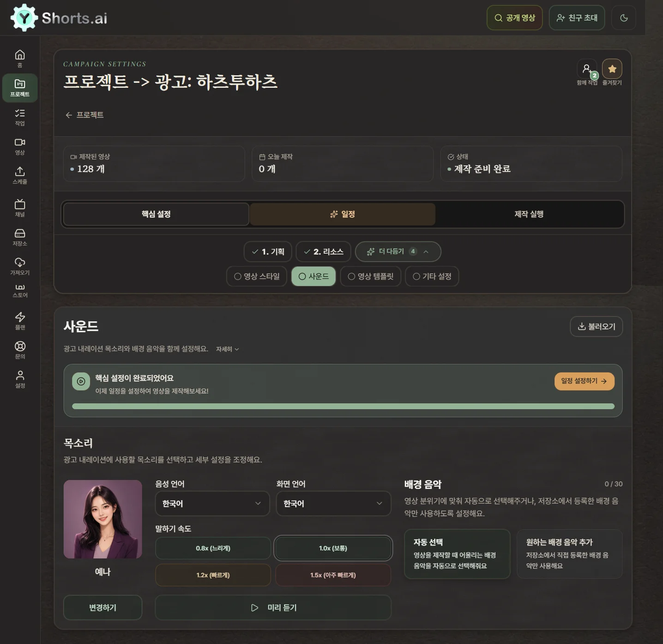Click the 오늘 제작 0 개 card
The image size is (663, 644).
(343, 164)
